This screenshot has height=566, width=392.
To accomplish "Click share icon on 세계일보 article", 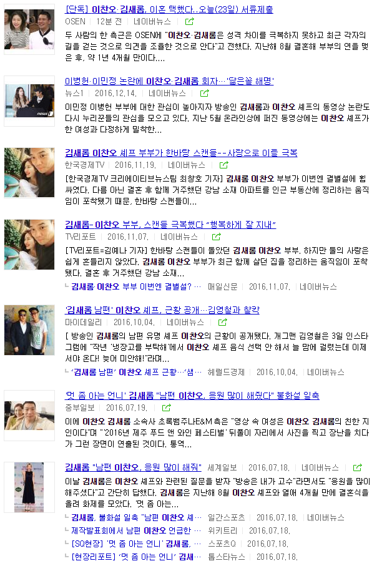I will click(357, 467).
